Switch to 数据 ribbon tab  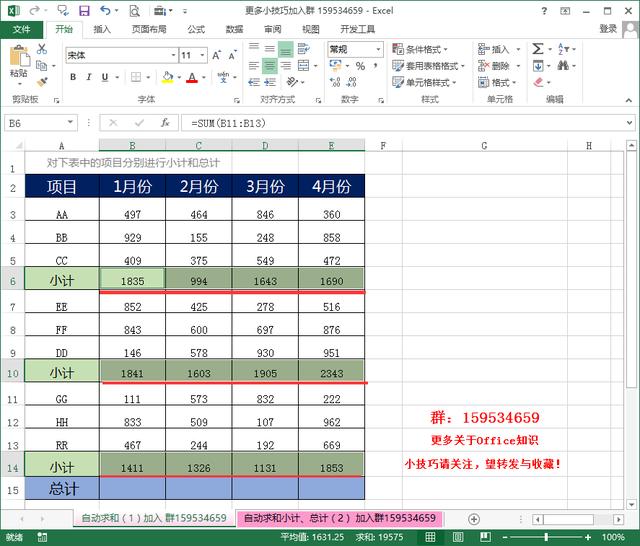(x=234, y=29)
